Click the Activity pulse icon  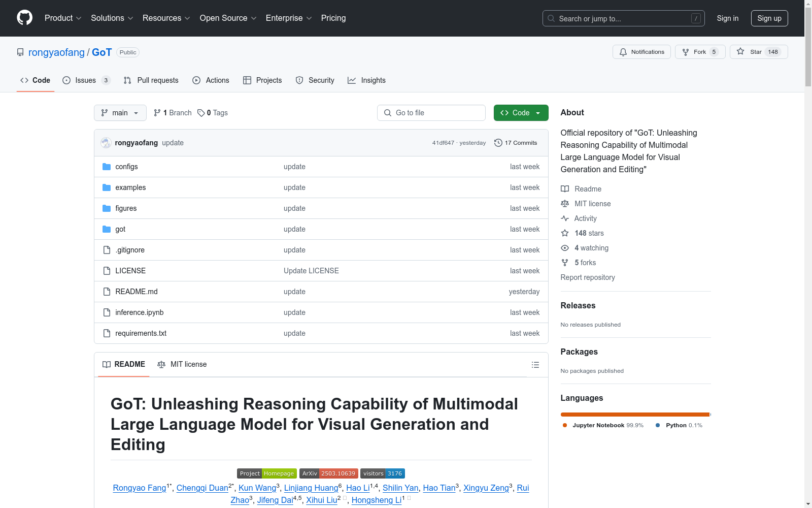tap(565, 218)
